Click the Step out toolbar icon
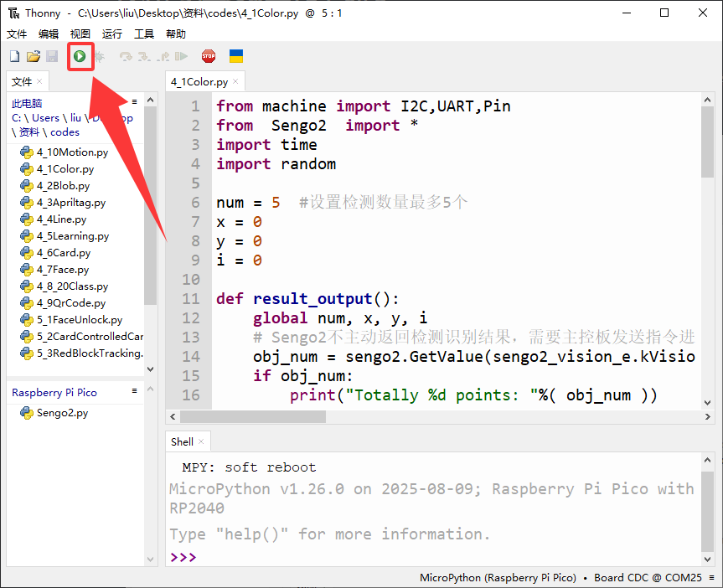 coord(163,56)
